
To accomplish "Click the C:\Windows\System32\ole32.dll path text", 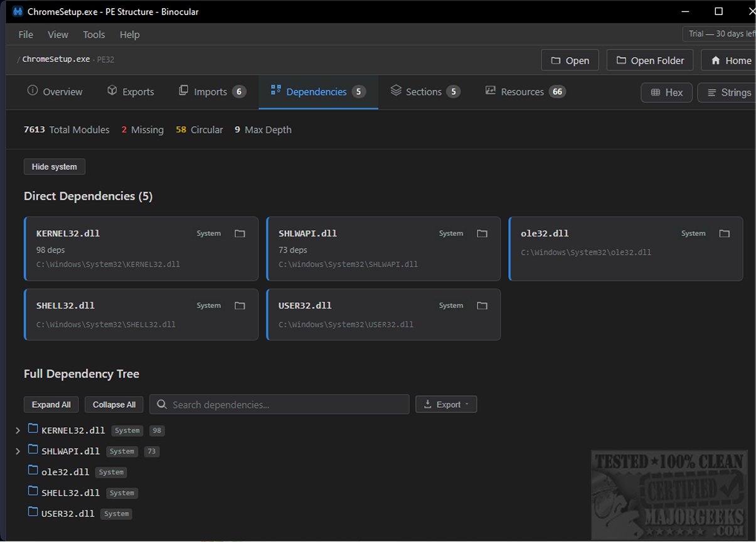I will click(x=585, y=252).
